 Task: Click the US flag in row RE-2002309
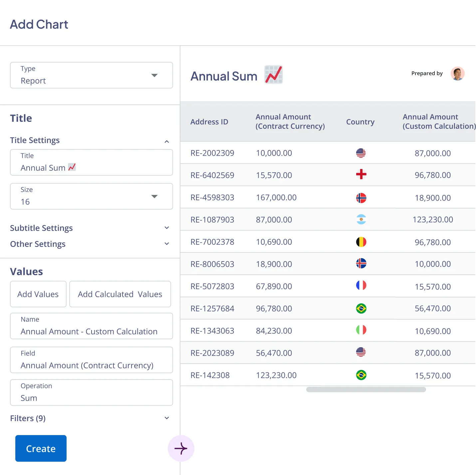361,153
